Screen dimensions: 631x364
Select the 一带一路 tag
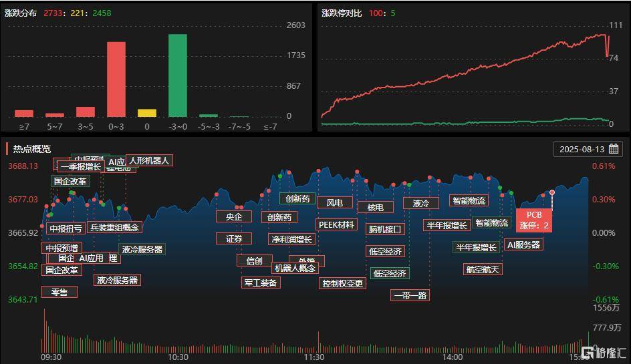point(410,295)
